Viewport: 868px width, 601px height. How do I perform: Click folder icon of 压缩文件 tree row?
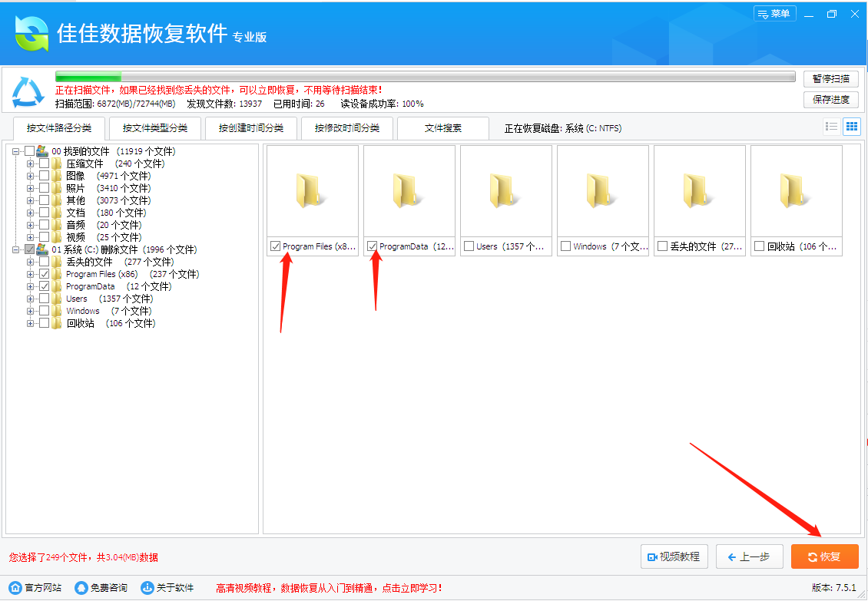coord(57,163)
